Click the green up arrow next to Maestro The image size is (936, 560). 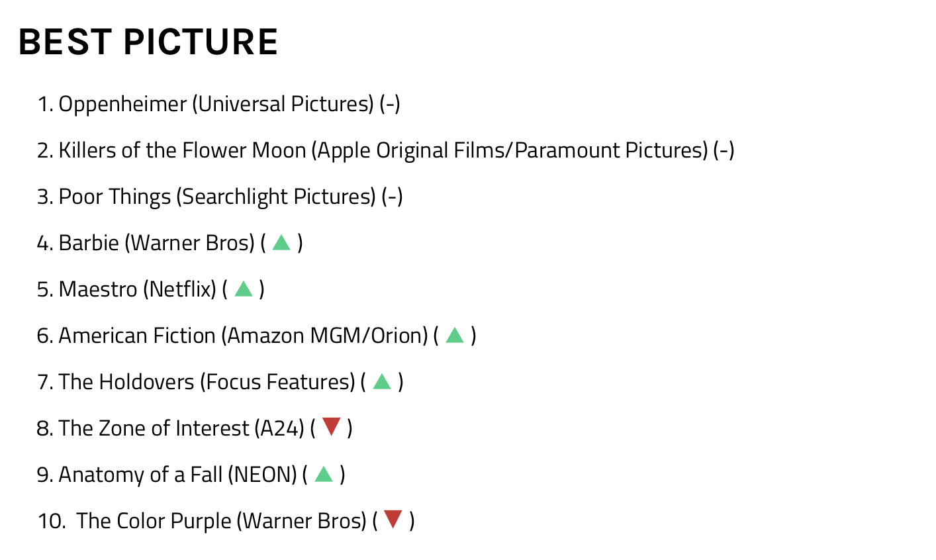[244, 289]
